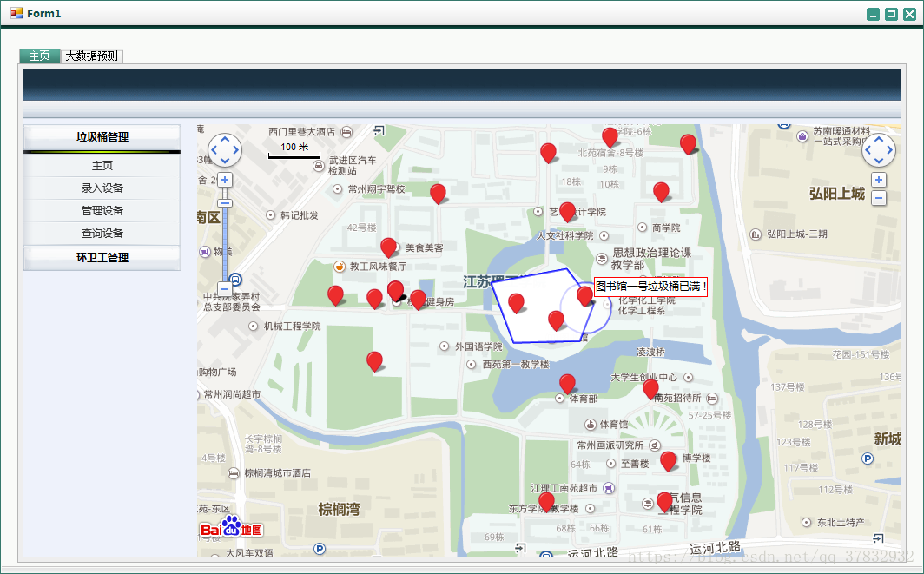
Task: Zoom in with the right-side + stepper
Action: click(x=879, y=180)
